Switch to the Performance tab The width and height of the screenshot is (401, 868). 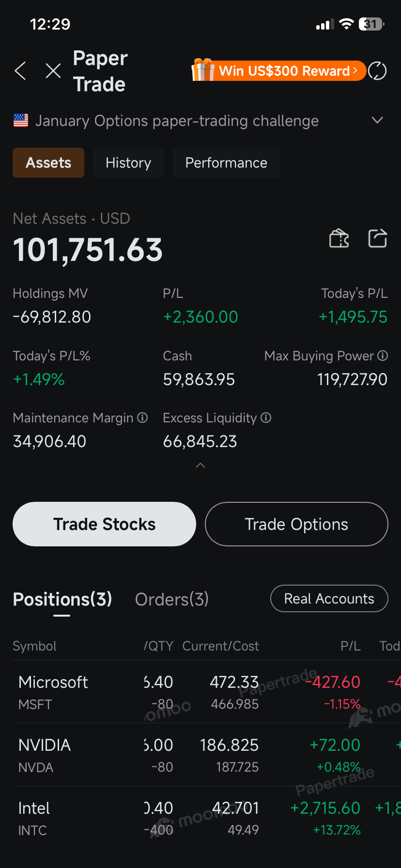[226, 163]
